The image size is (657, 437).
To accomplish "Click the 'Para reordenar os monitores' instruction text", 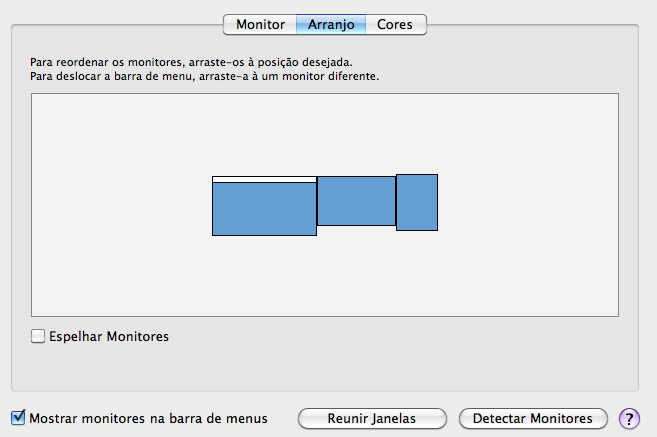I will (x=191, y=62).
